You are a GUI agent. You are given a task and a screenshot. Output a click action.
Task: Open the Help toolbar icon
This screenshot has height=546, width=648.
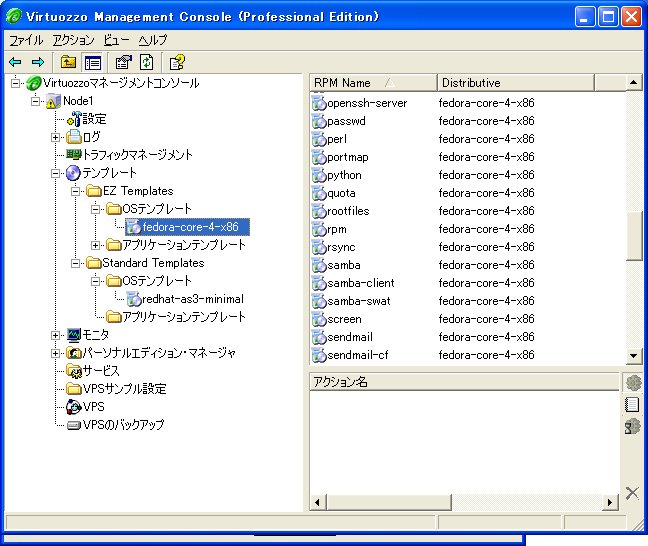click(177, 62)
